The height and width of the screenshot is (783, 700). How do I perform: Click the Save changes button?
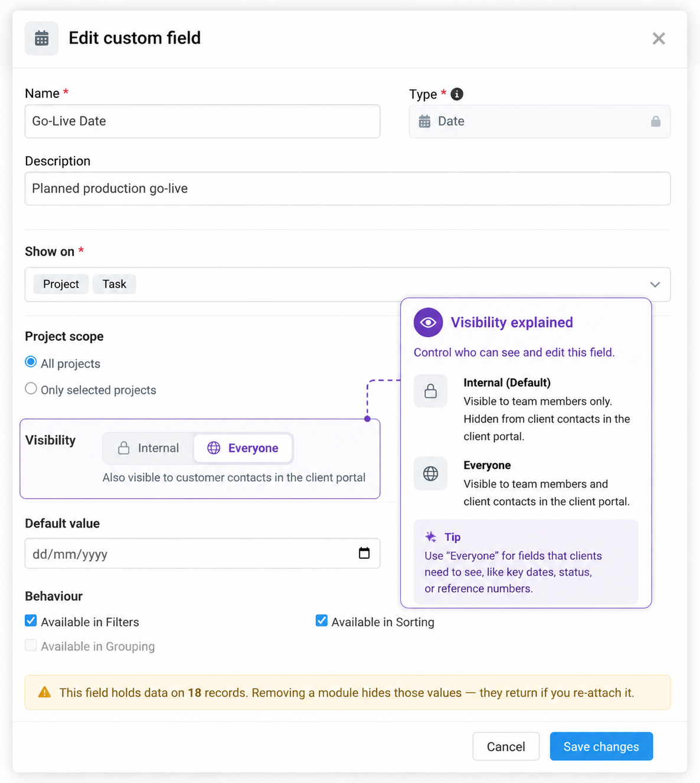click(601, 746)
